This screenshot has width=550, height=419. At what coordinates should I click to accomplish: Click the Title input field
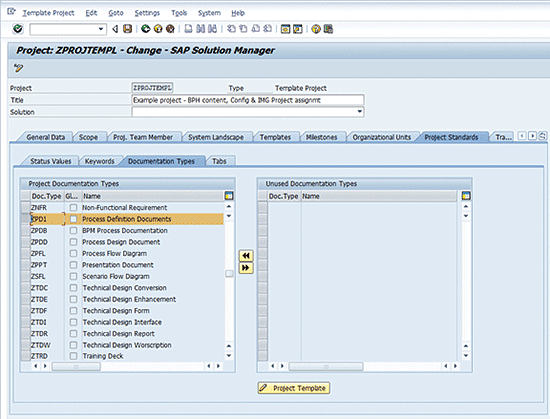pyautogui.click(x=248, y=100)
